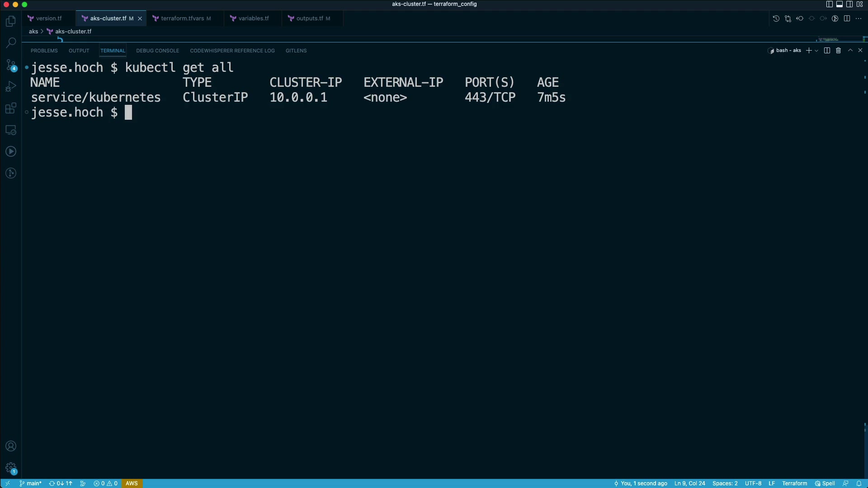
Task: Maximize panel size with chevron up
Action: [x=850, y=51]
